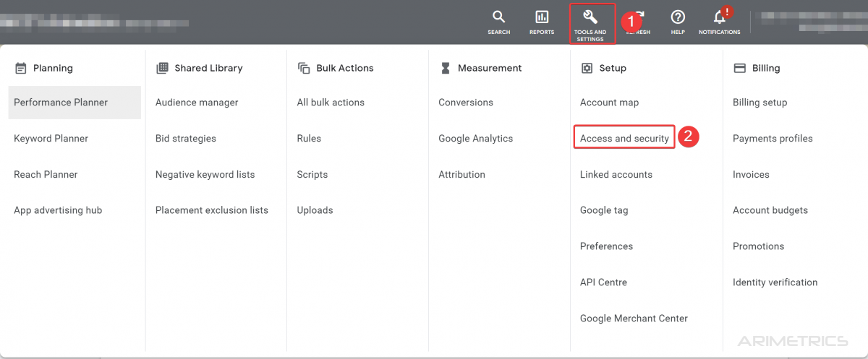Image resolution: width=868 pixels, height=359 pixels.
Task: Open Google Merchant Center
Action: click(x=634, y=319)
